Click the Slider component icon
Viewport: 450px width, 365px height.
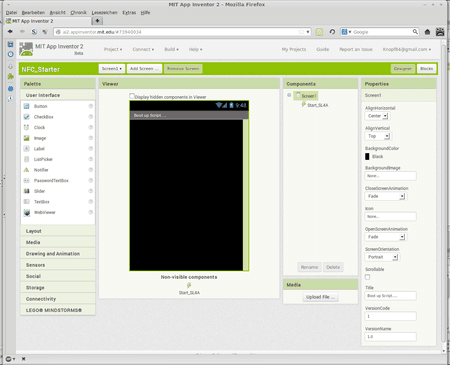(x=27, y=191)
